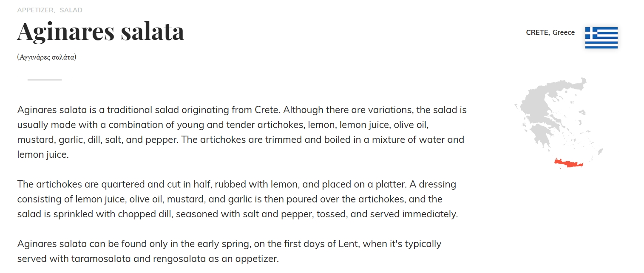644x273 pixels.
Task: Click the red Crete region on map
Action: [x=569, y=163]
